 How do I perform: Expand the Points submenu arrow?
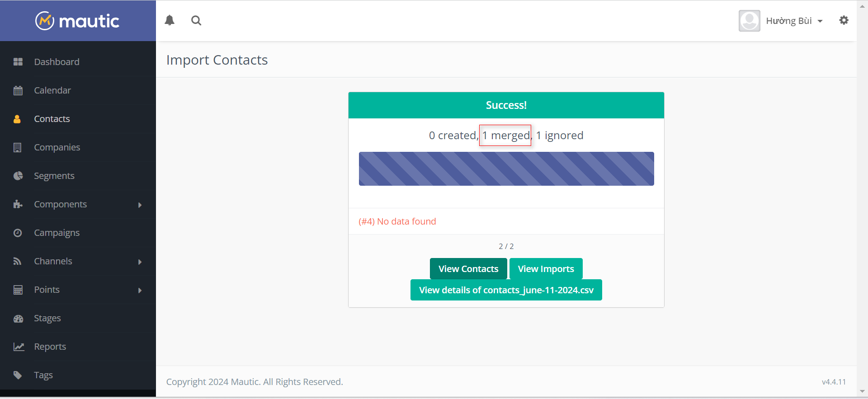(140, 290)
